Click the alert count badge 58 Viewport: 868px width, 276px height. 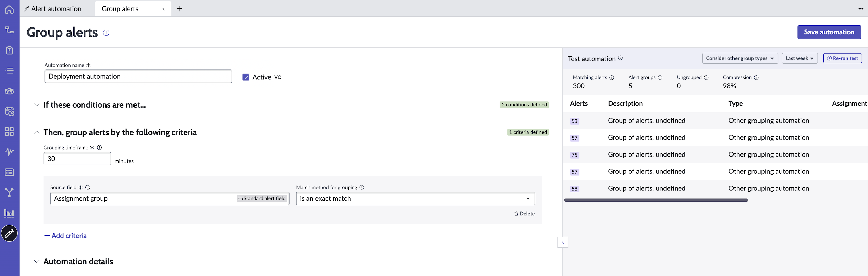pos(574,189)
